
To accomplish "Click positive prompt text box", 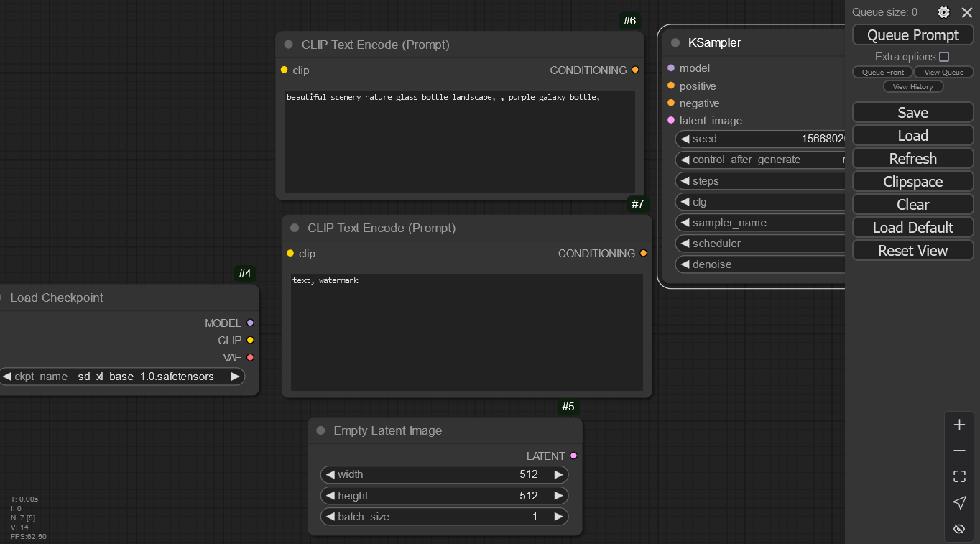I will point(460,142).
